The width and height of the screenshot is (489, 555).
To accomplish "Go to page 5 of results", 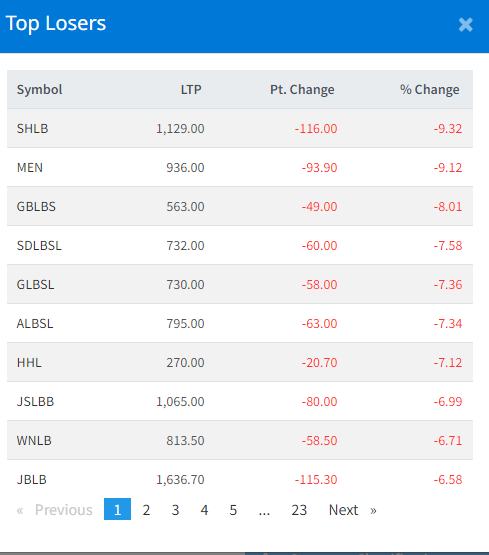I will (x=233, y=510).
